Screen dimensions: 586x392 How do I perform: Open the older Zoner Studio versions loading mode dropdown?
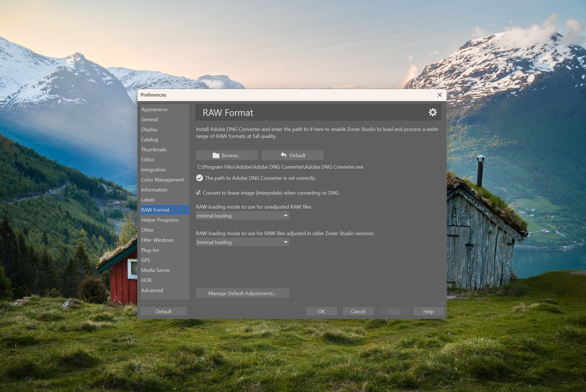242,242
